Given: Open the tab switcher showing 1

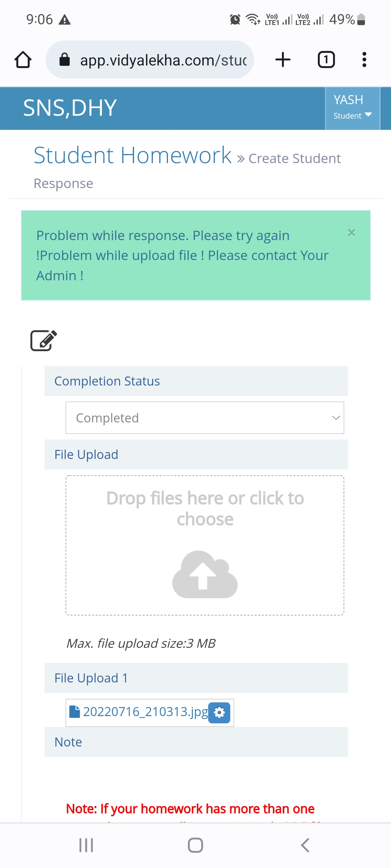Looking at the screenshot, I should tap(326, 60).
